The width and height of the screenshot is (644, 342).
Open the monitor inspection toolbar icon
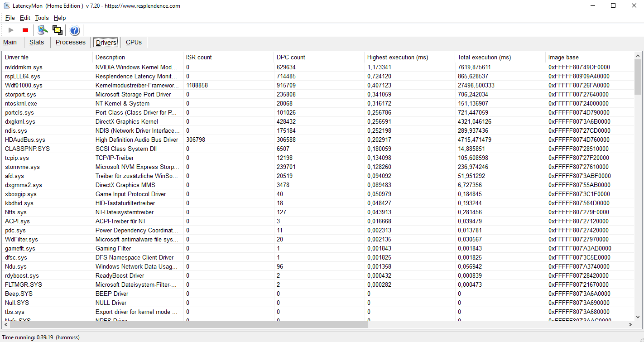click(x=43, y=30)
